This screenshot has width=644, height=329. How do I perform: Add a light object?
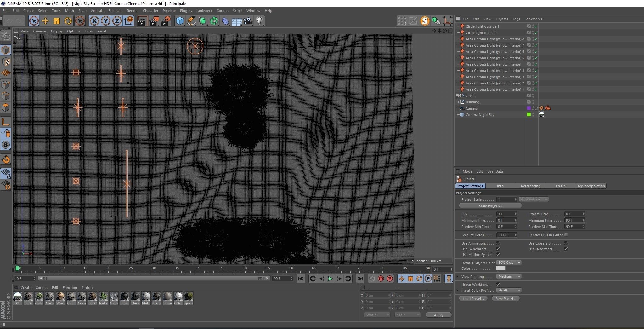[x=259, y=21]
